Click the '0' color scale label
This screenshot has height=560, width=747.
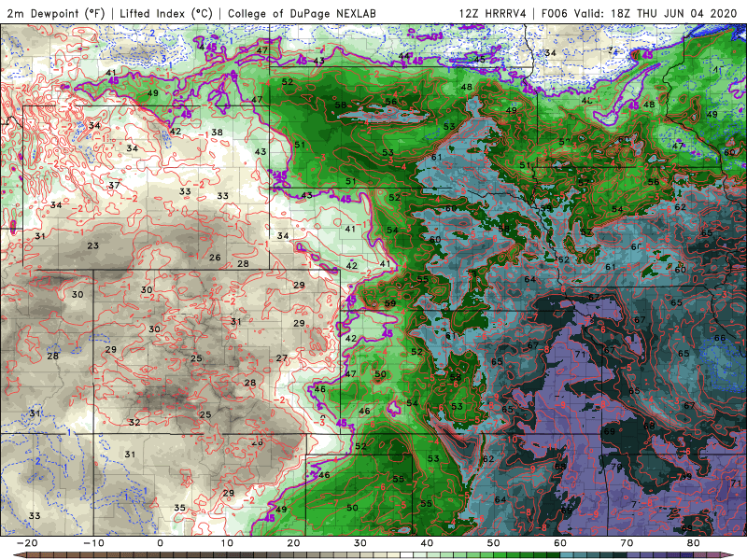pyautogui.click(x=160, y=543)
